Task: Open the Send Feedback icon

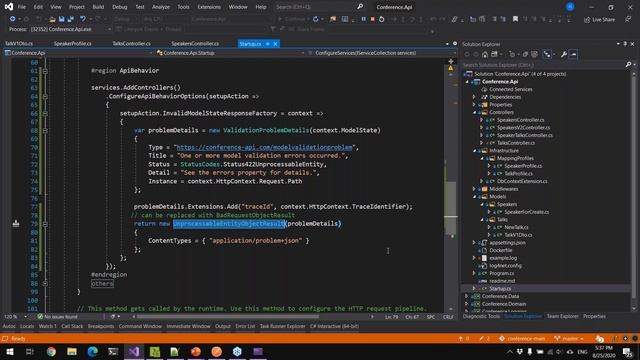Action: coord(627,19)
